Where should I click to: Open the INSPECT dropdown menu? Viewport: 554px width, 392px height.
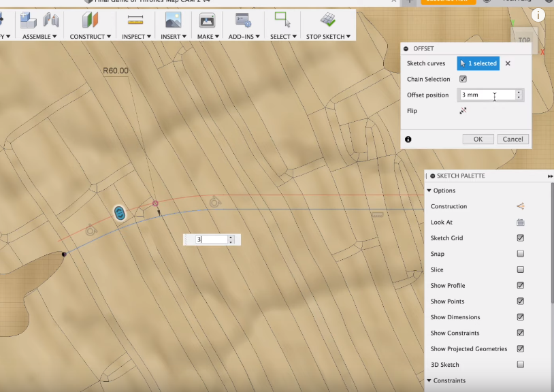136,36
